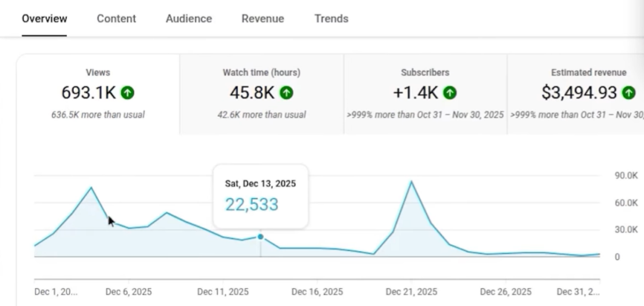644x306 pixels.
Task: Click the Dec 13 data point on chart
Action: click(261, 237)
